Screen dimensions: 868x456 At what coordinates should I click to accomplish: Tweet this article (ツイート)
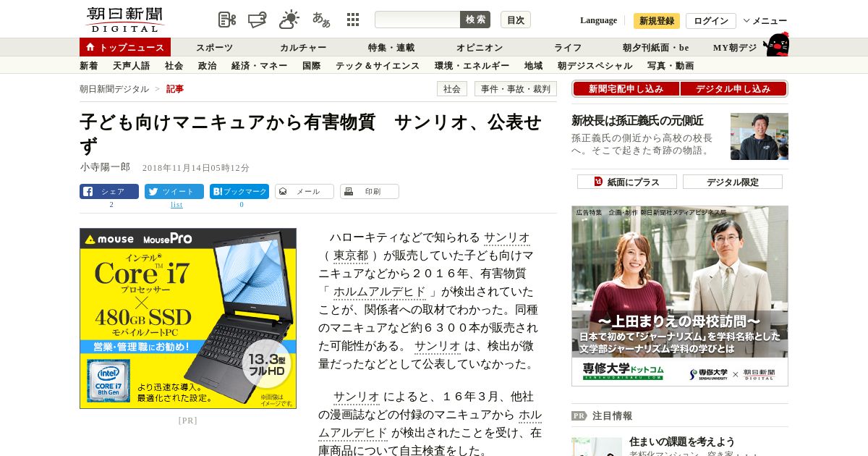coord(174,192)
